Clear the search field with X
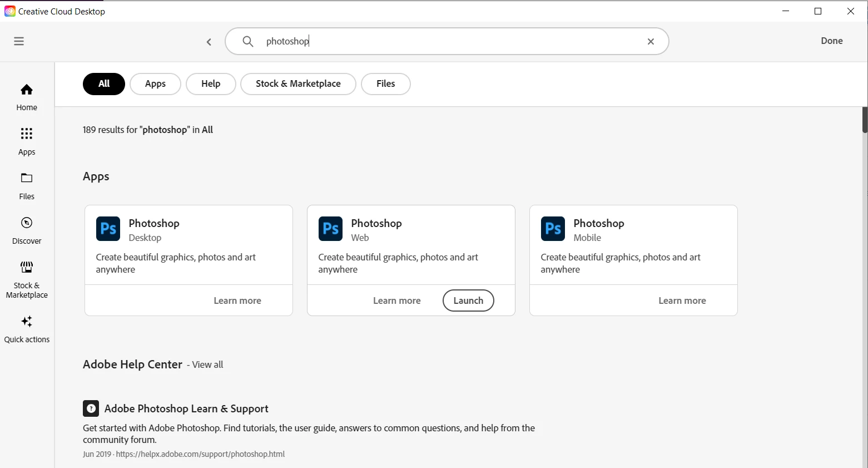Screen dimensions: 868x468 point(651,42)
